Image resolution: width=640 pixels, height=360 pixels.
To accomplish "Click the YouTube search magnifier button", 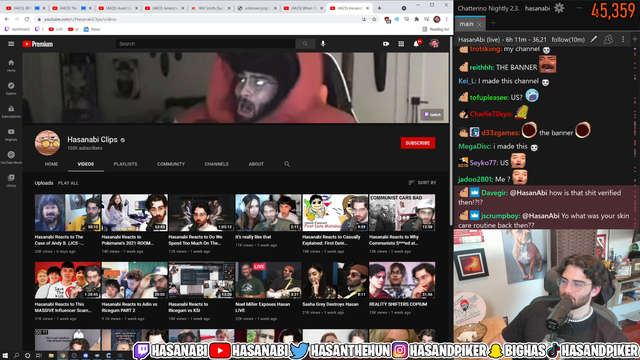I will coord(305,44).
